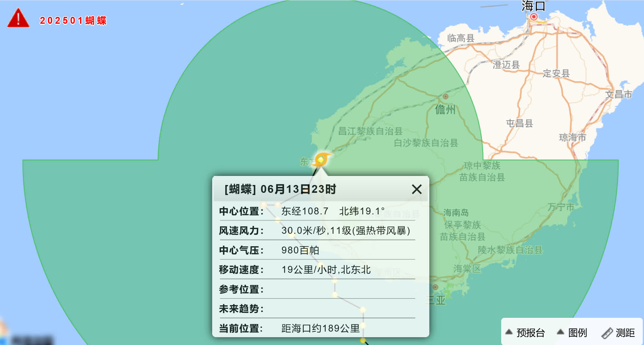Image resolution: width=644 pixels, height=345 pixels.
Task: Open the 测距 distance measuring tool
Action: (x=625, y=332)
